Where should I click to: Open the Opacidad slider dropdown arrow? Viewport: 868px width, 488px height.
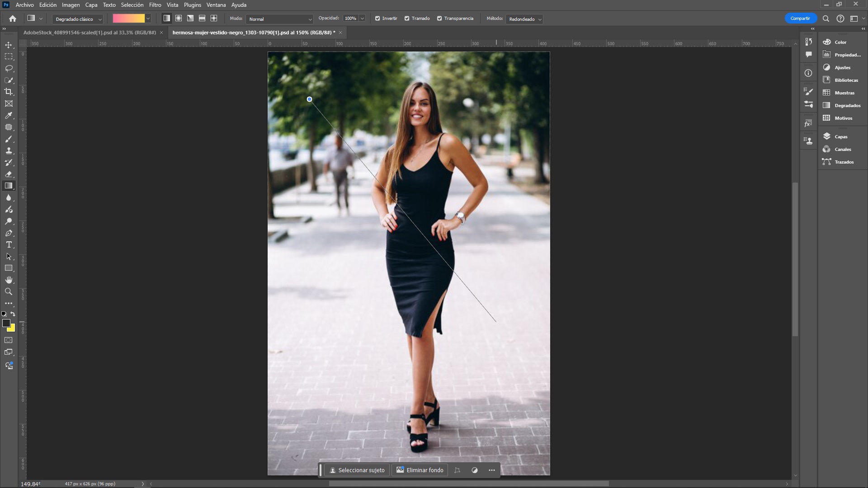click(362, 19)
